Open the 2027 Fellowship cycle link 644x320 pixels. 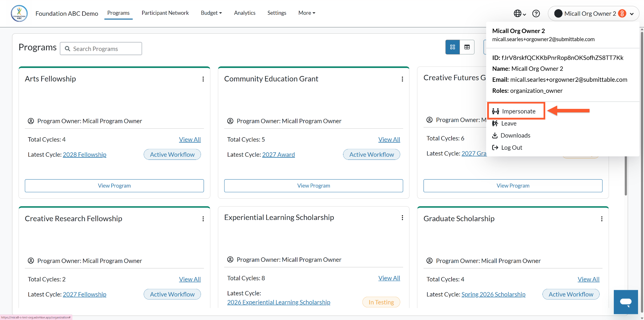click(85, 294)
